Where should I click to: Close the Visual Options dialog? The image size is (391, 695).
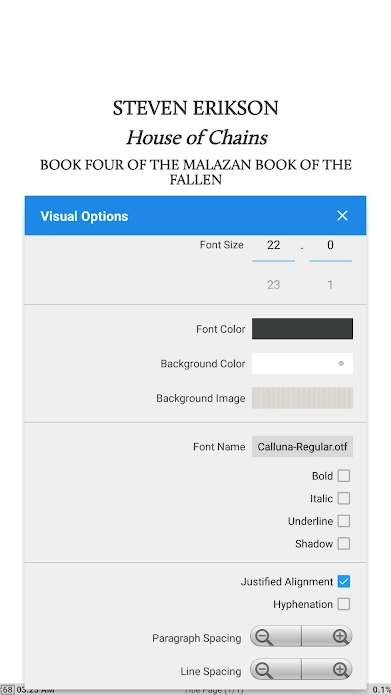click(x=342, y=216)
